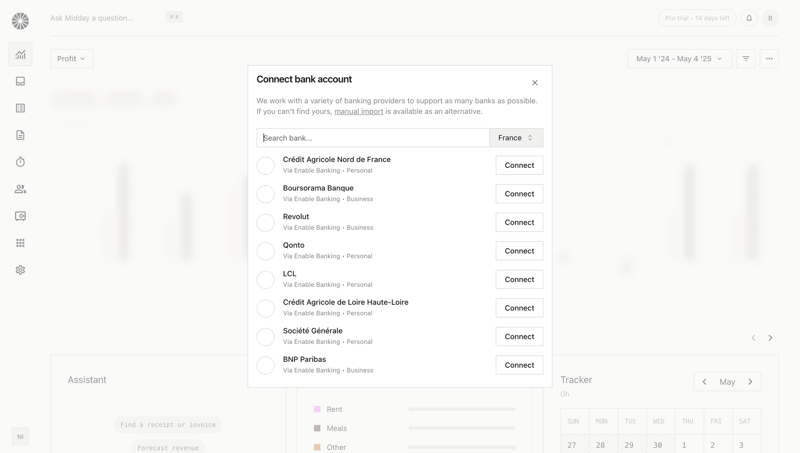Open the chart filter icon
This screenshot has height=453, width=800.
click(746, 59)
